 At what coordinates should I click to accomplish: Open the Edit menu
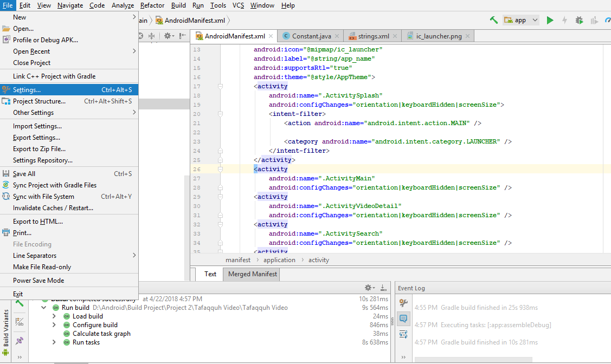pyautogui.click(x=24, y=5)
